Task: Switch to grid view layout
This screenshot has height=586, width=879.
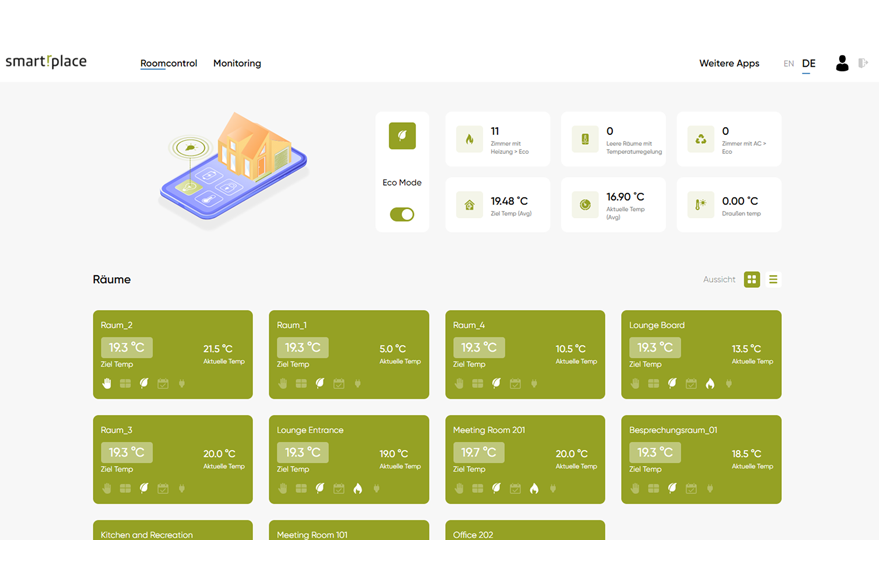Action: [752, 279]
